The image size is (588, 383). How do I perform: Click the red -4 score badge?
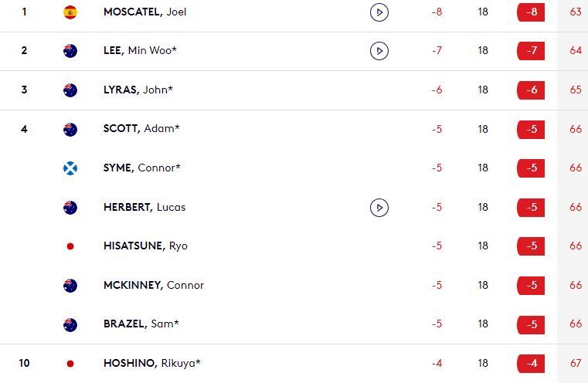tap(531, 363)
